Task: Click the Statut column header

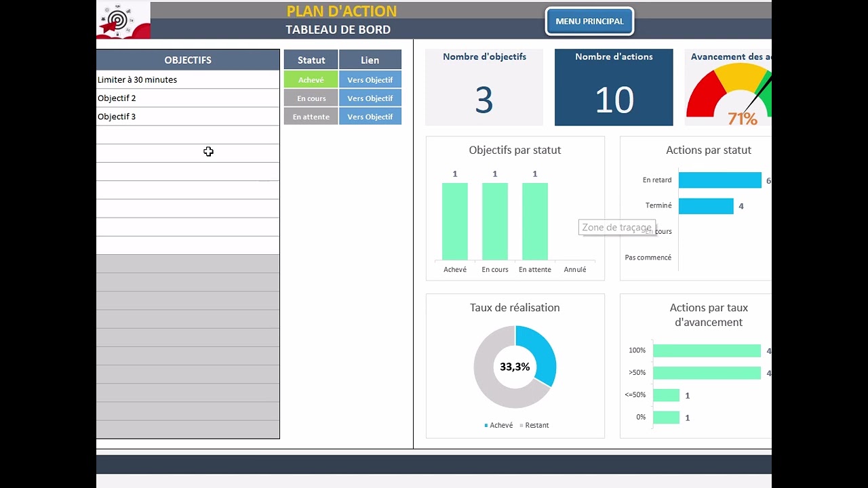Action: click(311, 60)
